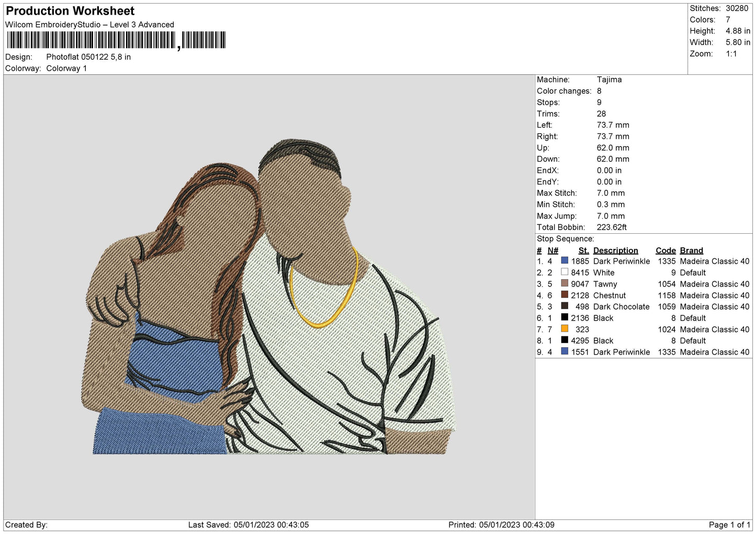Select 'Last Saved: 05/01/2023 00:43:05' footer text
The image size is (756, 534).
click(x=249, y=525)
